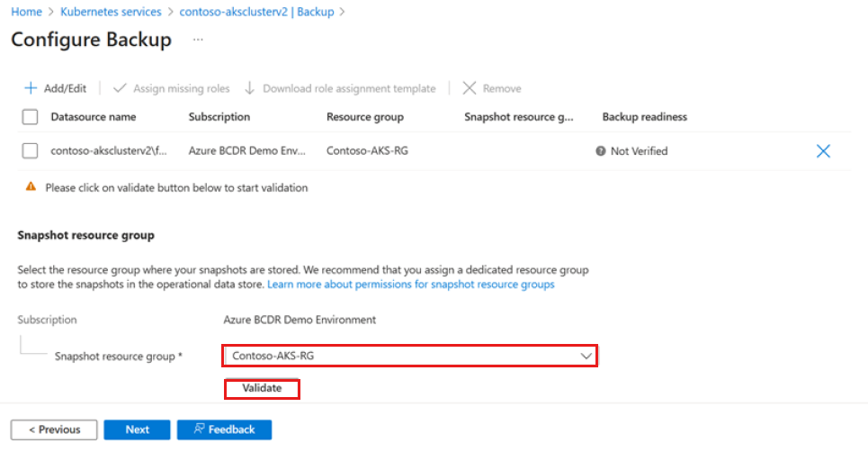This screenshot has height=452, width=868.
Task: Open Learn more about snapshot permissions link
Action: click(x=412, y=285)
